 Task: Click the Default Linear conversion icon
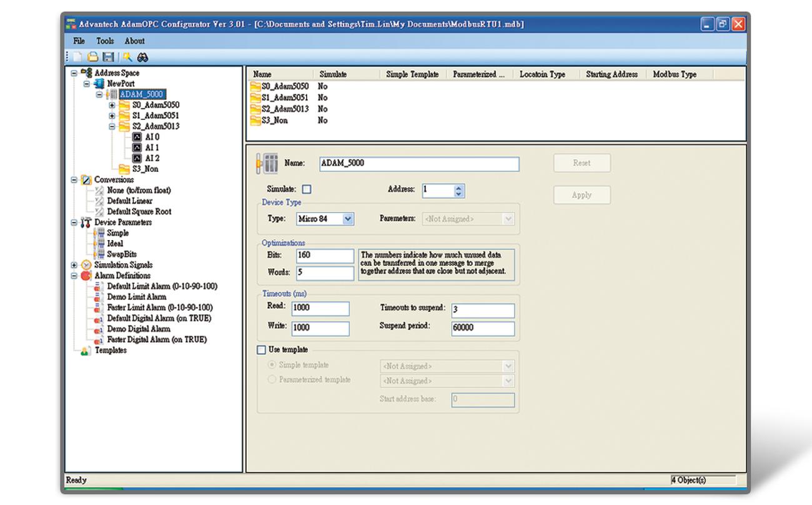click(x=99, y=201)
